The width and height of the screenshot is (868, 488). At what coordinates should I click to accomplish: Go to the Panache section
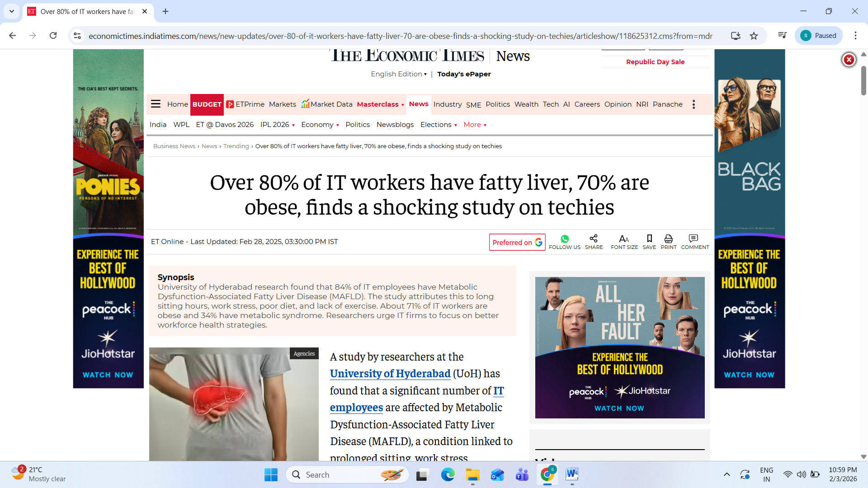click(x=668, y=104)
